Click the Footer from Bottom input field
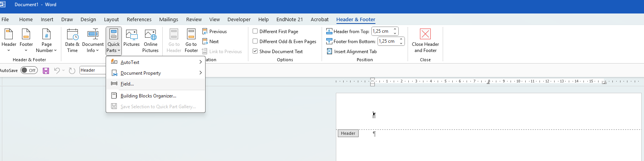Viewport: 644px width, 161px height. click(x=388, y=41)
